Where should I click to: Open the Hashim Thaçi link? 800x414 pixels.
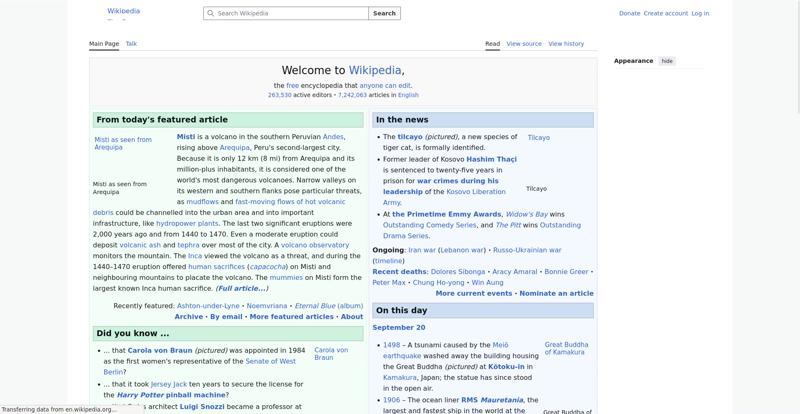pyautogui.click(x=491, y=159)
